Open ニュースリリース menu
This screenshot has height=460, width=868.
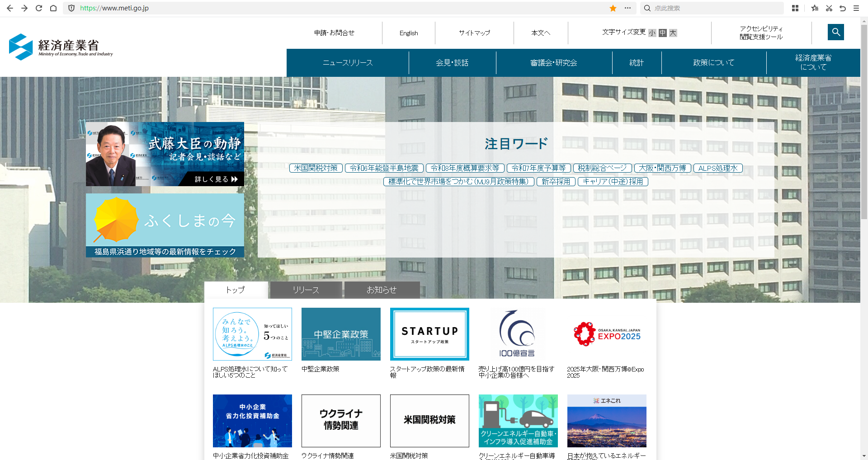pos(348,63)
